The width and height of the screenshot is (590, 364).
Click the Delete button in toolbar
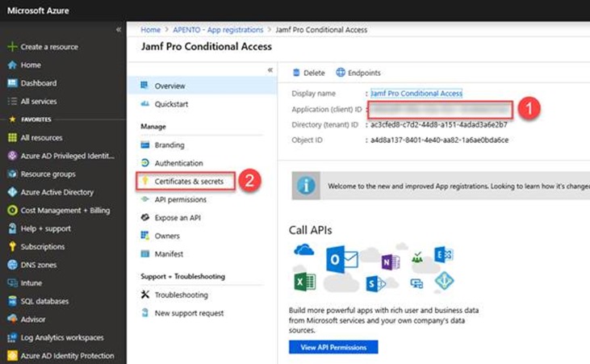click(309, 73)
